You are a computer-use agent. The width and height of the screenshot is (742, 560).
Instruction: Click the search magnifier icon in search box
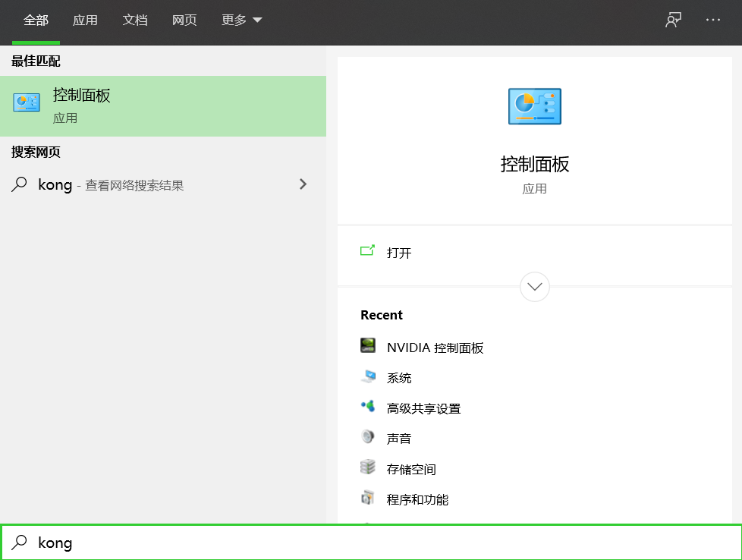[19, 543]
